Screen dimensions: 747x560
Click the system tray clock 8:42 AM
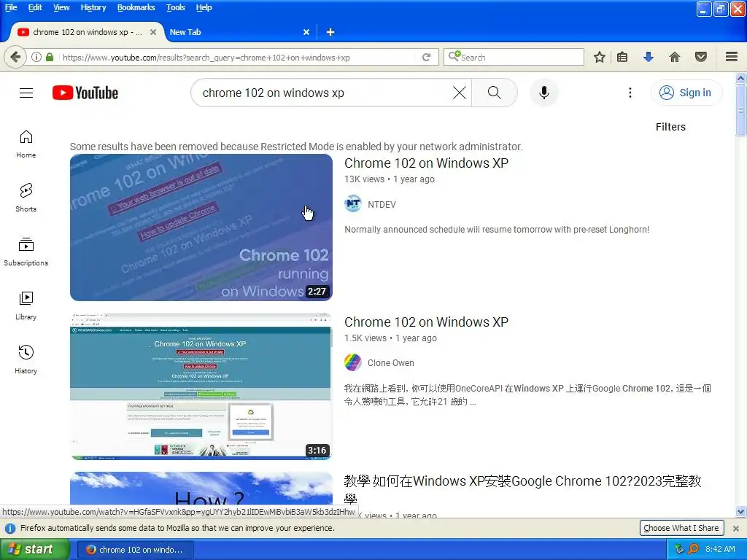(720, 549)
